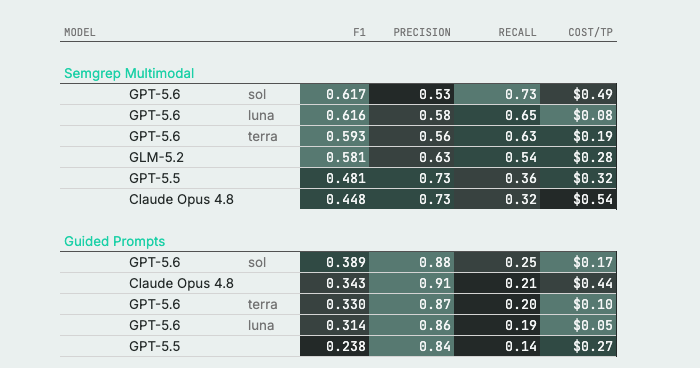Select the 0.238 F1 cell
Screen dimensions: 700x368
pos(334,346)
